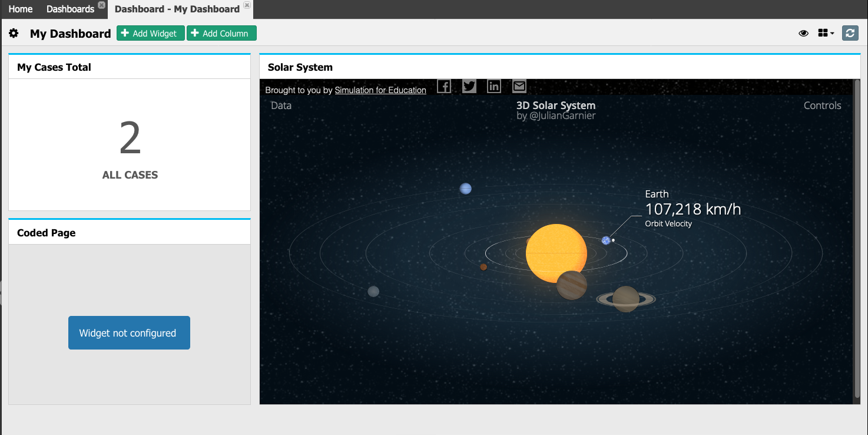Open the Simulation for Education link
The width and height of the screenshot is (868, 435).
tap(380, 90)
